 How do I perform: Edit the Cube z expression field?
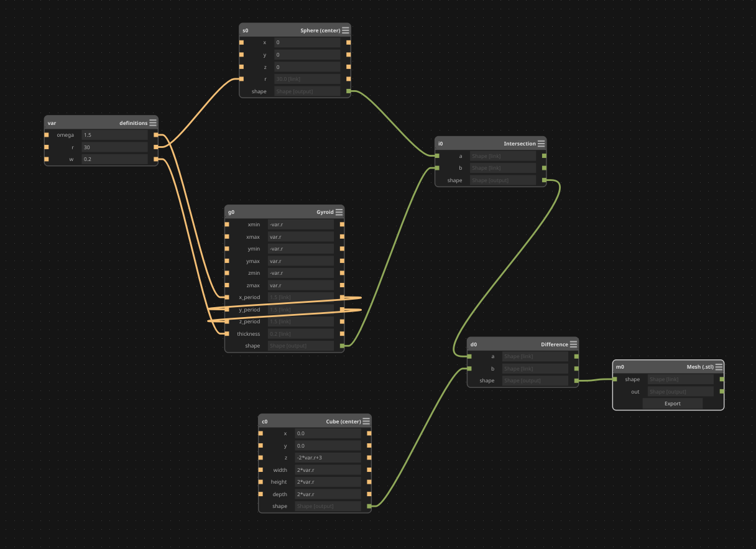328,458
